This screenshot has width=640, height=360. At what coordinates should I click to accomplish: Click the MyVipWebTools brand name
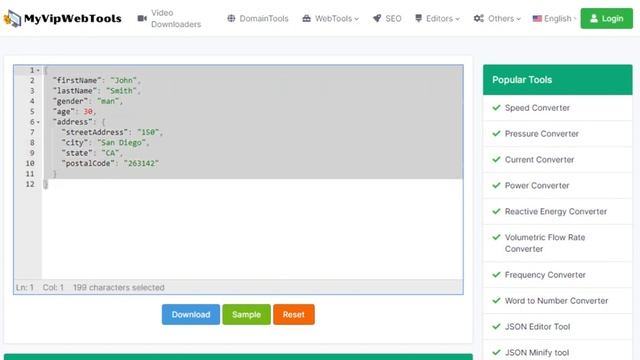(x=73, y=18)
